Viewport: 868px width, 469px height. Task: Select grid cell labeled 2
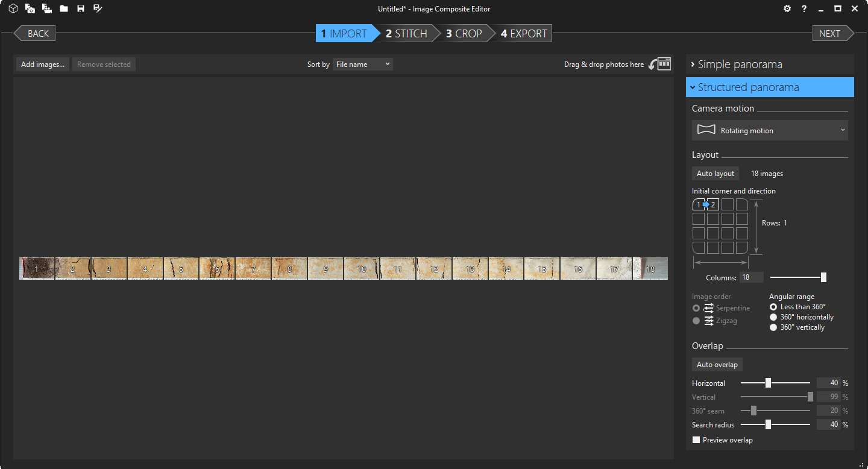(713, 204)
